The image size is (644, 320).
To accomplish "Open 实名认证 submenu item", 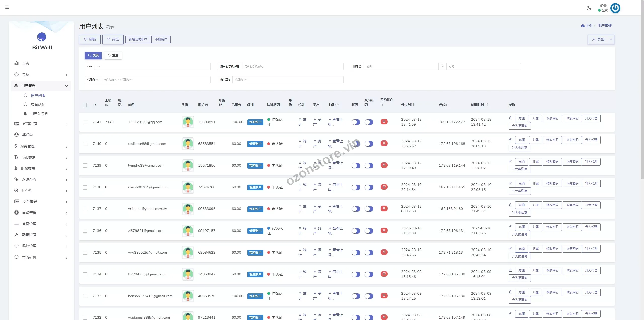I will [38, 104].
